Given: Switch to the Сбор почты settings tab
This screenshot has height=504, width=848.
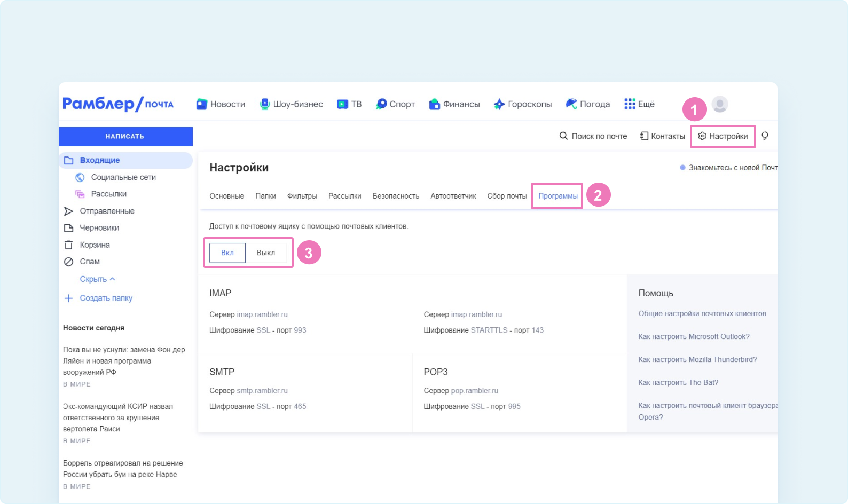Looking at the screenshot, I should click(x=507, y=196).
